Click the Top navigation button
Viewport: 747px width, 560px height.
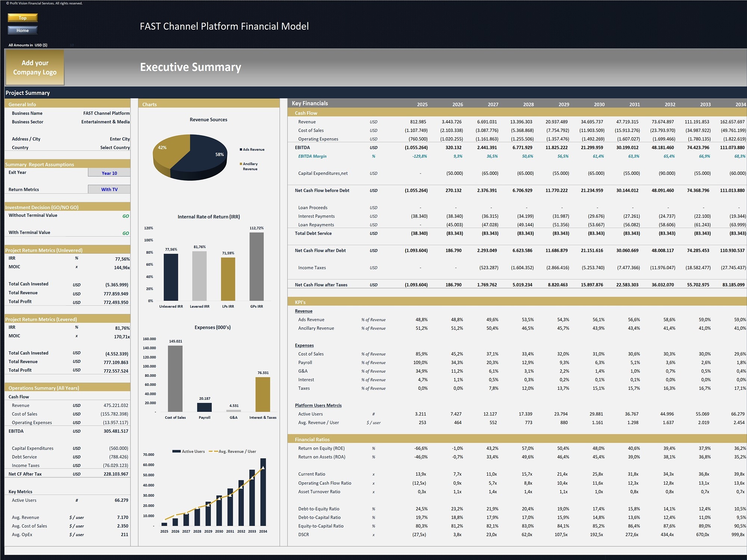[22, 18]
